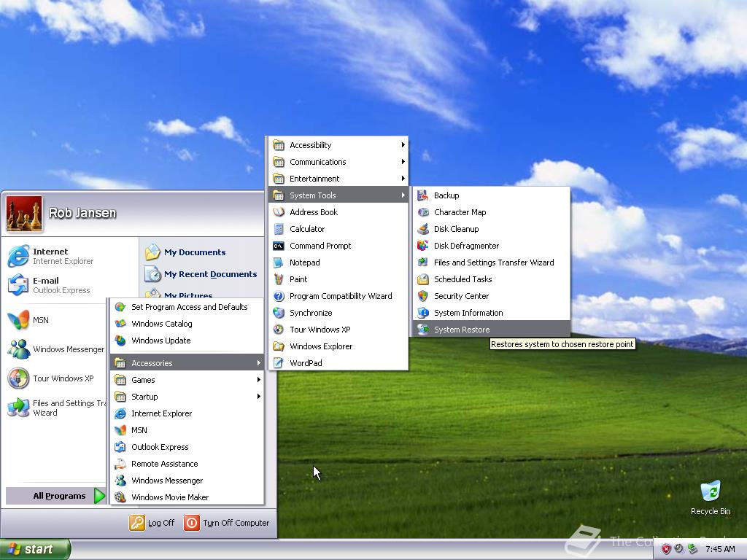The image size is (747, 560).
Task: Expand the Startup submenu arrow
Action: pyautogui.click(x=259, y=397)
